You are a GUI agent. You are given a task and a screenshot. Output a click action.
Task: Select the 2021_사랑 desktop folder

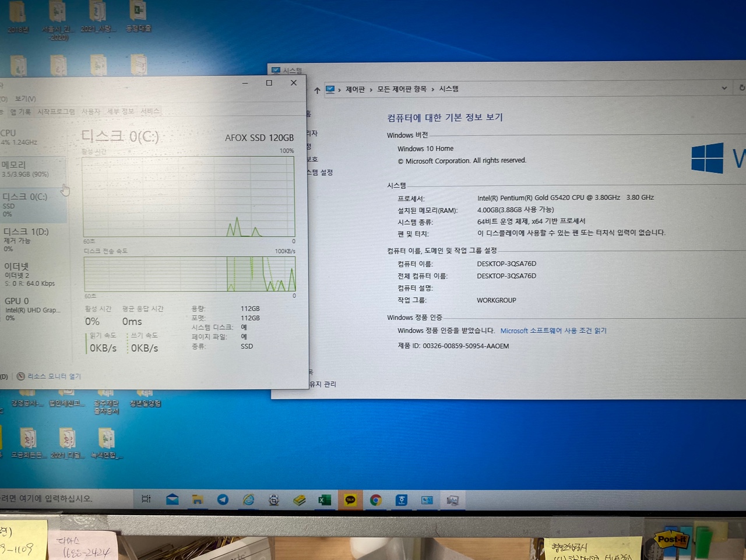98,16
